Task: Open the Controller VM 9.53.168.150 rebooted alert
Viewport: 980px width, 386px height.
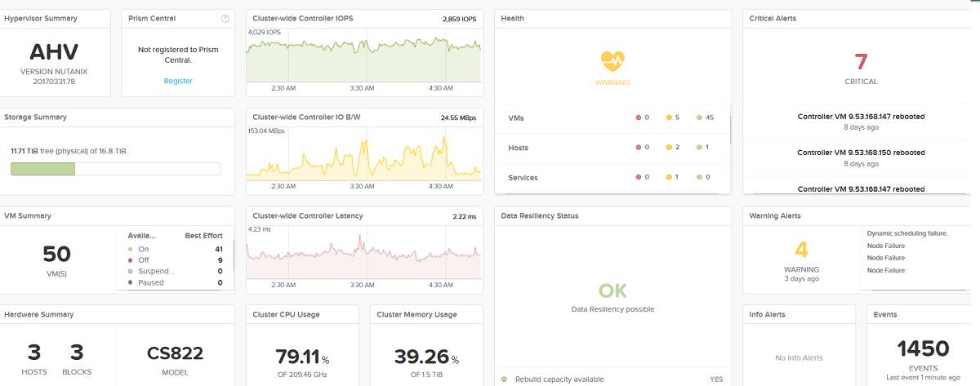Action: [861, 153]
